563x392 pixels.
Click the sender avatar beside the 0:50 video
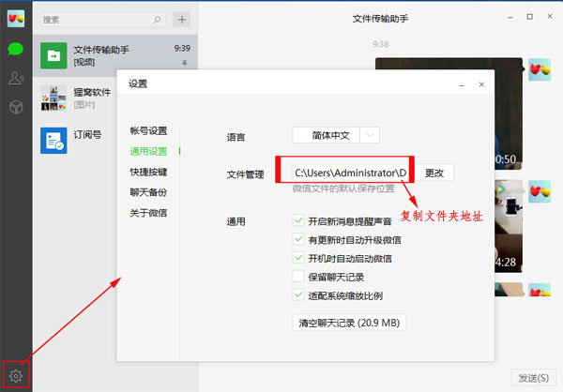(x=540, y=69)
